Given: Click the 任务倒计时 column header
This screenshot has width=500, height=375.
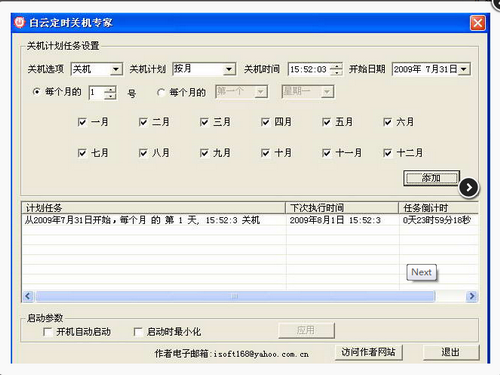Looking at the screenshot, I should [439, 208].
